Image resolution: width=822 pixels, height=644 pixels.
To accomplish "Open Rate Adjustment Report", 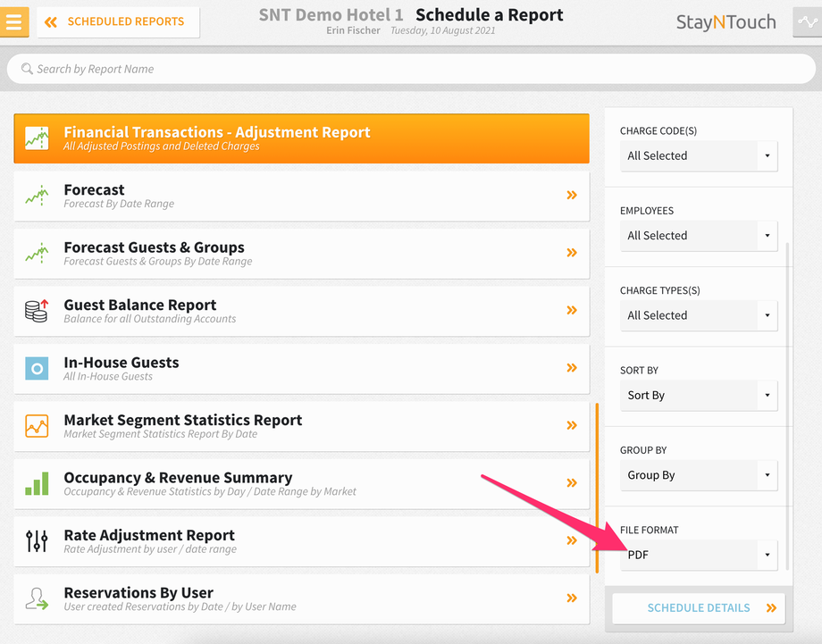I will [301, 542].
